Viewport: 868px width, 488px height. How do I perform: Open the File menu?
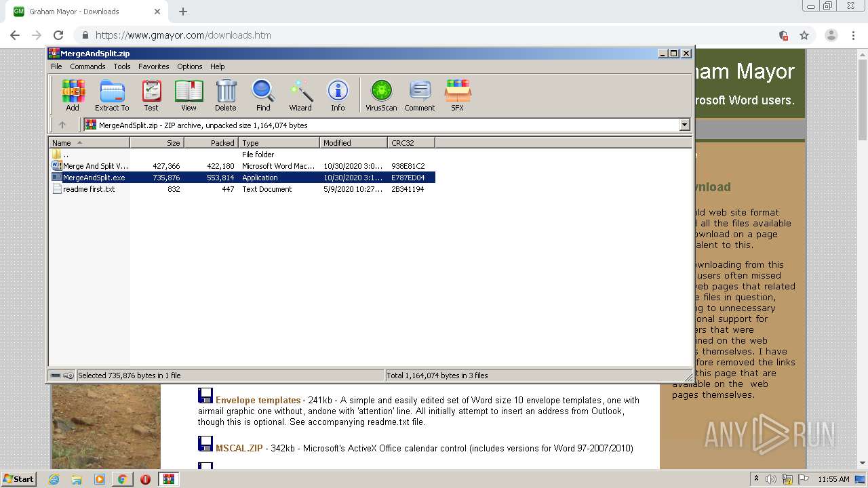coord(56,66)
